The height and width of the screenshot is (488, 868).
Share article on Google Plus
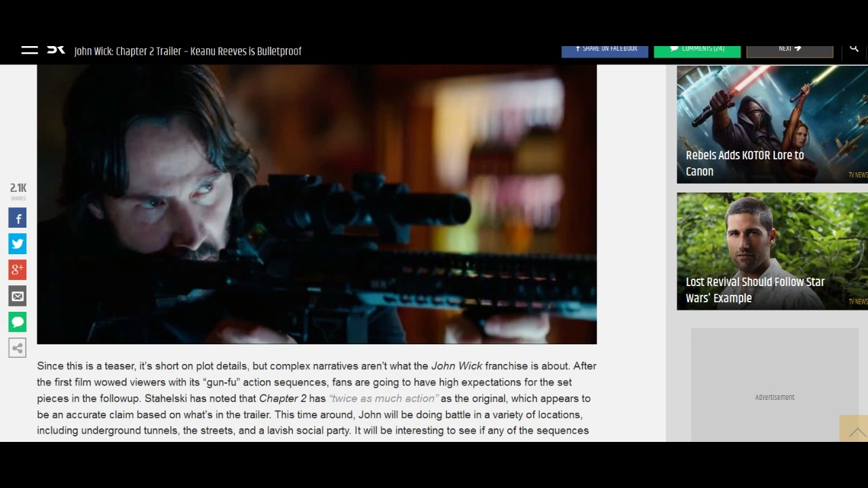tap(18, 270)
